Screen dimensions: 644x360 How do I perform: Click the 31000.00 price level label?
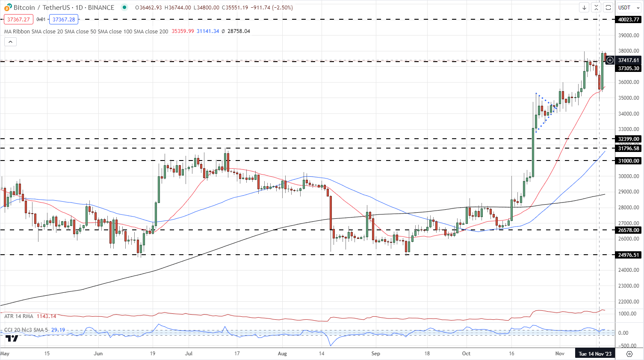[629, 161]
